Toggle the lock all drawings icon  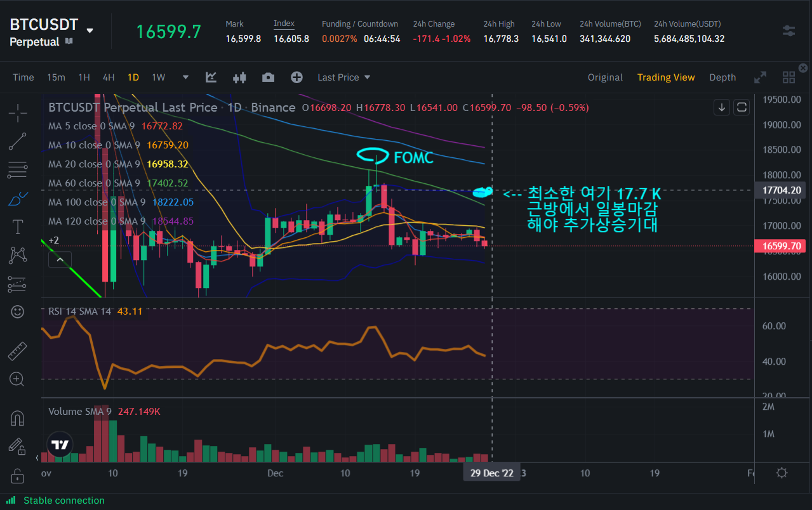18,476
